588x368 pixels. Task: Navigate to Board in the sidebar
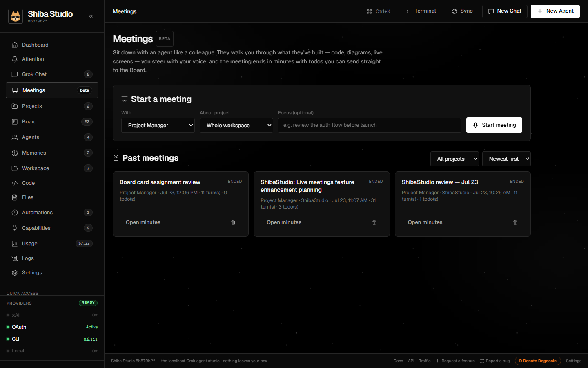[x=52, y=122]
